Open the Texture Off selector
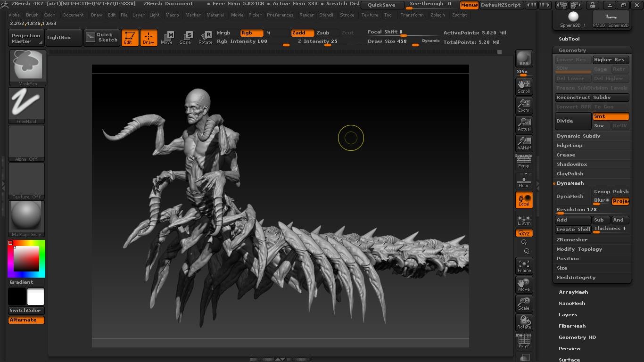 [x=27, y=181]
